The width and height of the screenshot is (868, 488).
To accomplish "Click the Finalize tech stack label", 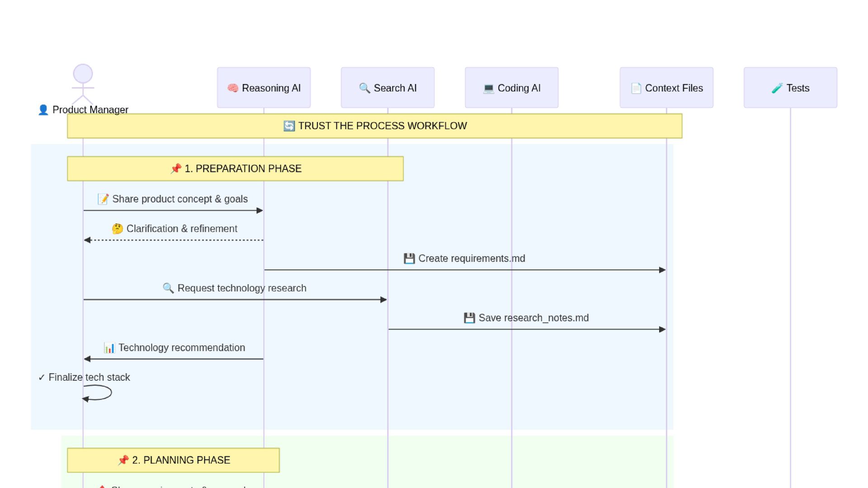I will pyautogui.click(x=84, y=377).
